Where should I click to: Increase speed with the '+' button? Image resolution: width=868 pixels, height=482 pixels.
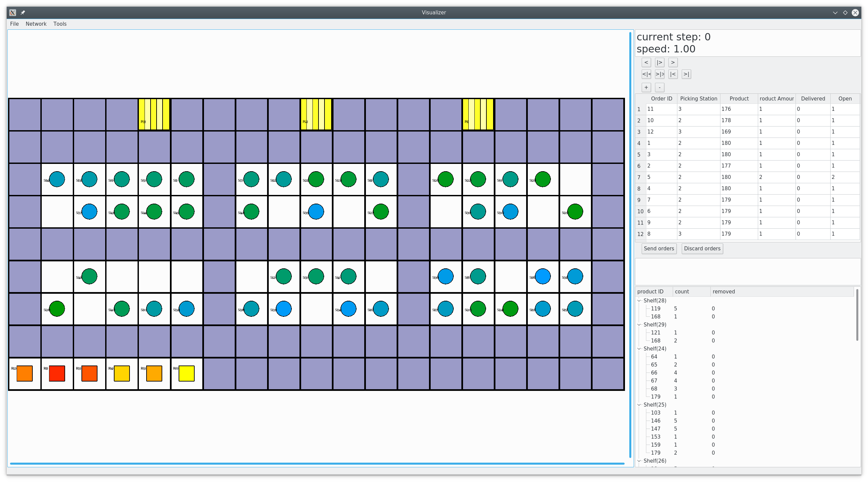pos(646,87)
